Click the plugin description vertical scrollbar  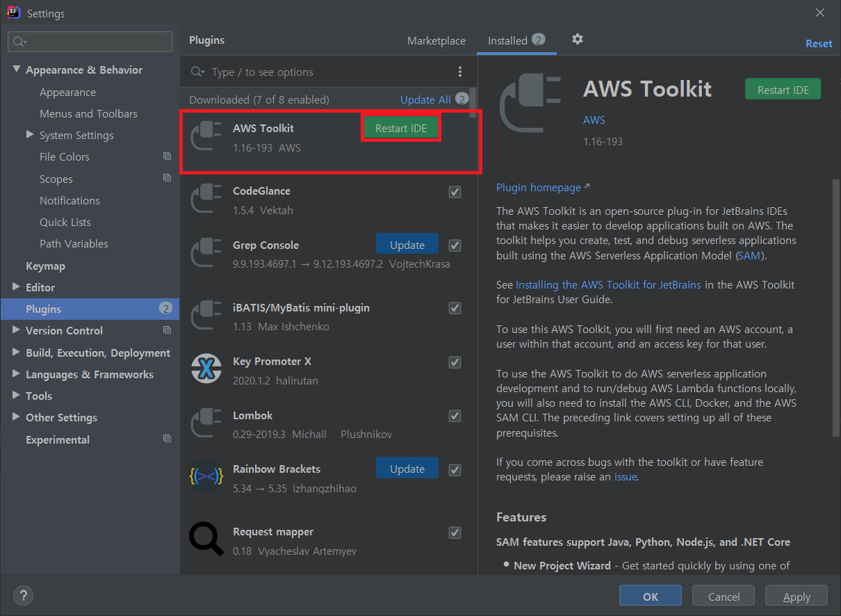835,308
